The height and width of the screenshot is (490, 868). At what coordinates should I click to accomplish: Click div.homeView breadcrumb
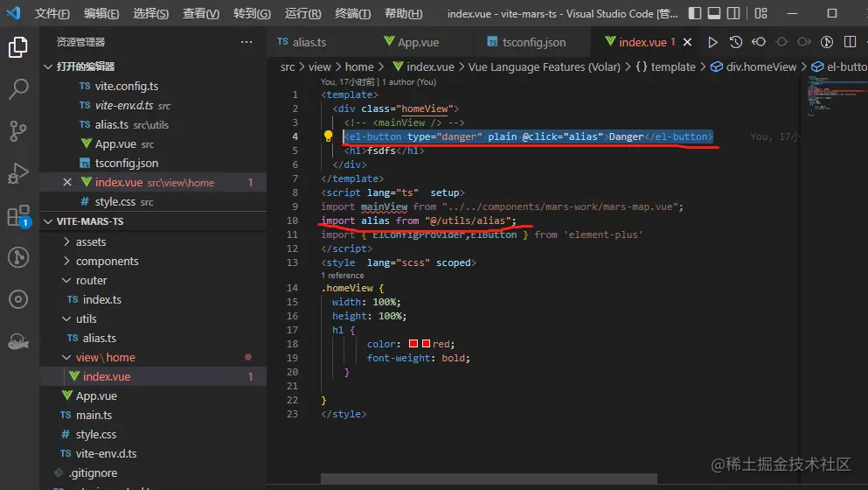pos(760,67)
